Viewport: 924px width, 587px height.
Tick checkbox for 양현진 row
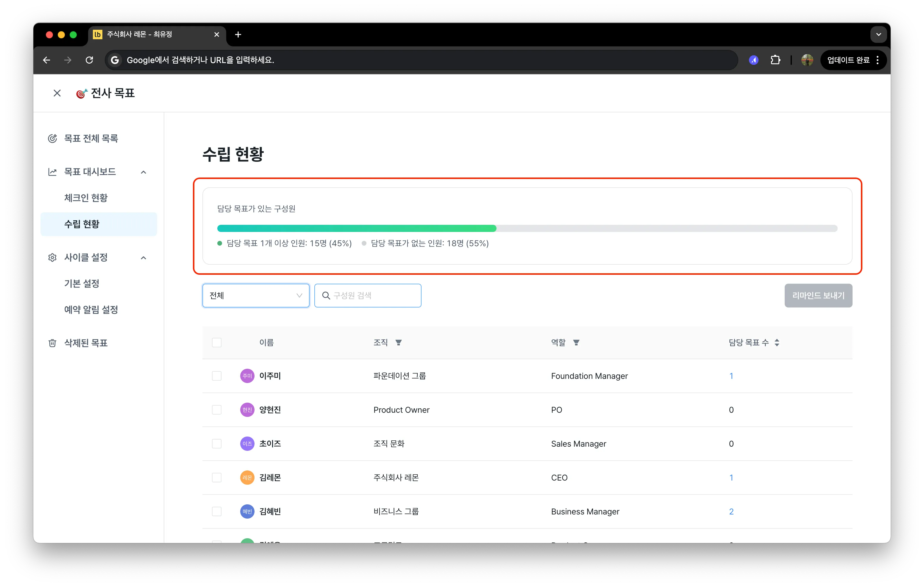tap(217, 410)
